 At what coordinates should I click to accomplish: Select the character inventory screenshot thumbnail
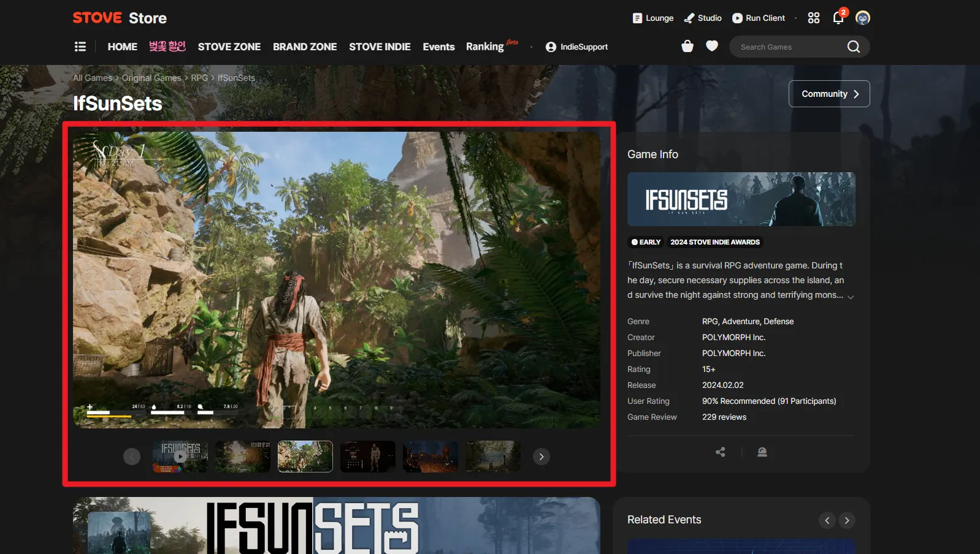coord(368,457)
